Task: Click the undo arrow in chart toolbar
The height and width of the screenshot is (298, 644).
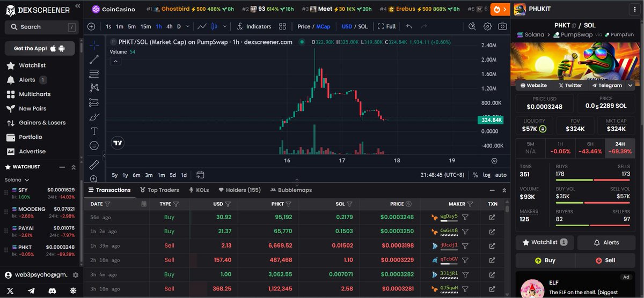Action: pyautogui.click(x=409, y=26)
